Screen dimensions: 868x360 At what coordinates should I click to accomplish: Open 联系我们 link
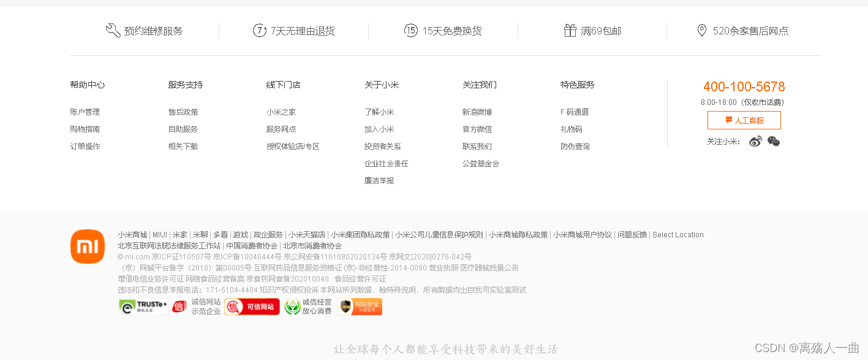coord(477,147)
